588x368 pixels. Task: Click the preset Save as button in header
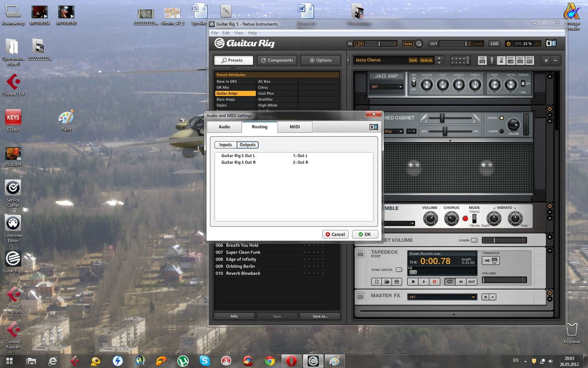click(426, 60)
